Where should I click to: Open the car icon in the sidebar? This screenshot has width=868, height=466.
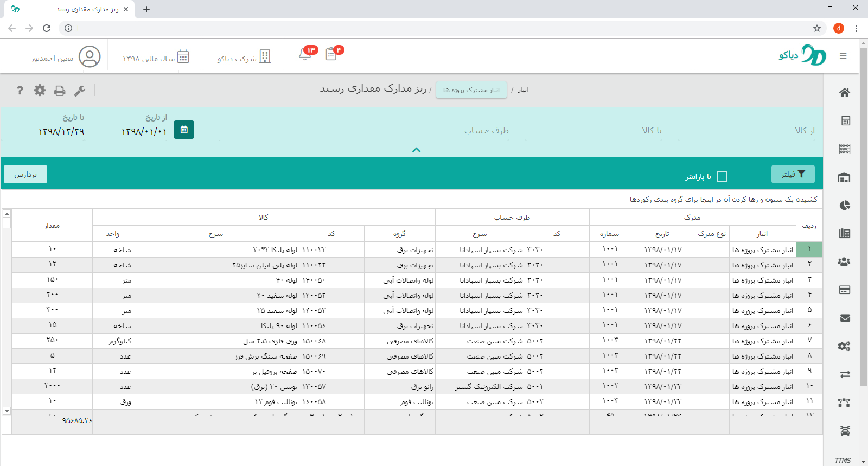coord(845,431)
